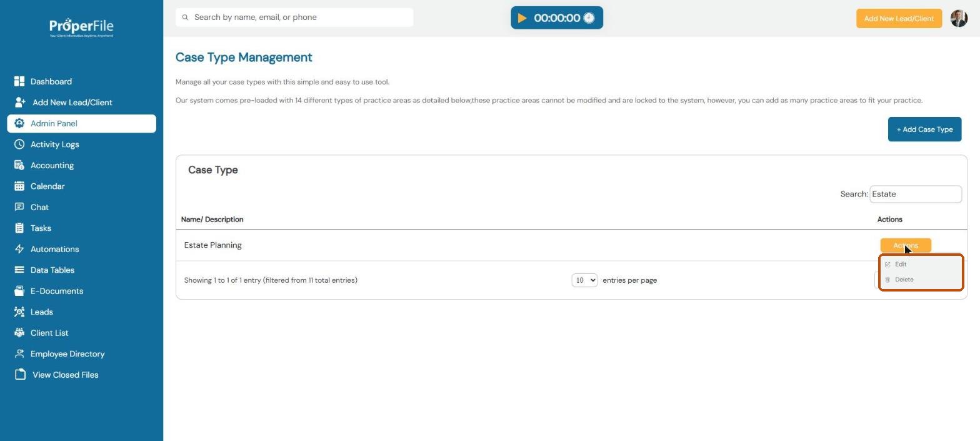Viewport: 980px width, 441px height.
Task: Open the Calendar page
Action: tap(47, 186)
